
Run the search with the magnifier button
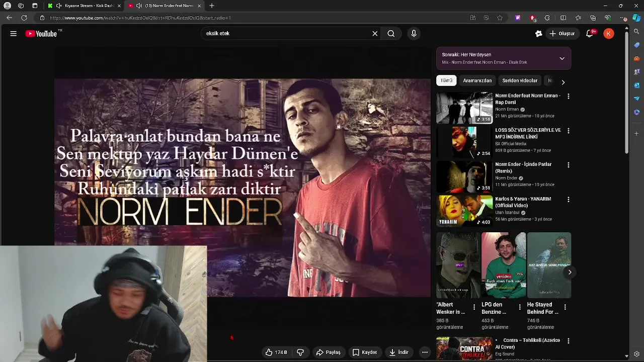(391, 34)
